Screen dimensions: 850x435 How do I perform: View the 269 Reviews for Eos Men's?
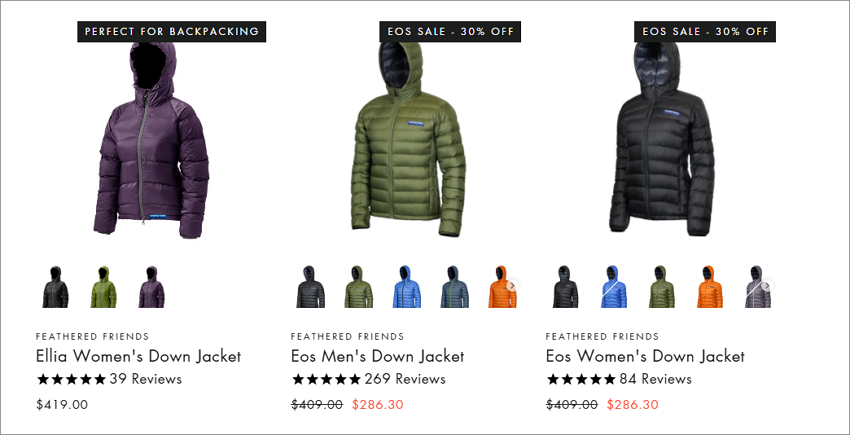click(405, 379)
